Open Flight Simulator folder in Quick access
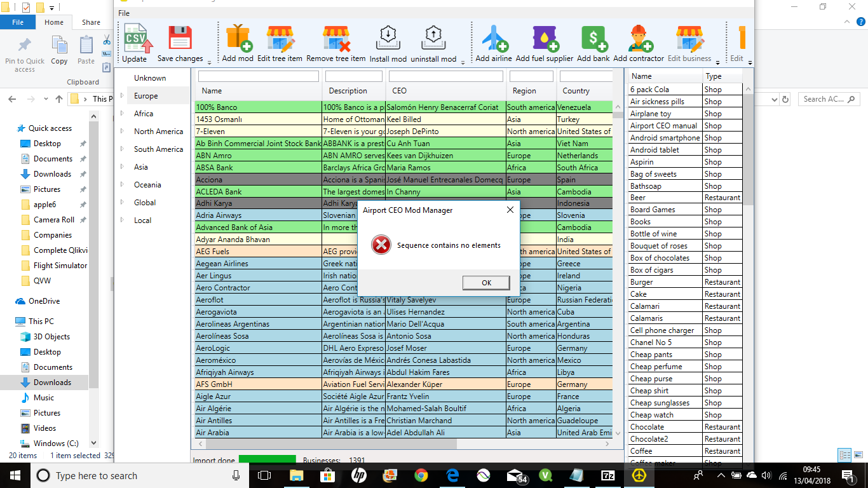The width and height of the screenshot is (868, 488). tap(60, 266)
